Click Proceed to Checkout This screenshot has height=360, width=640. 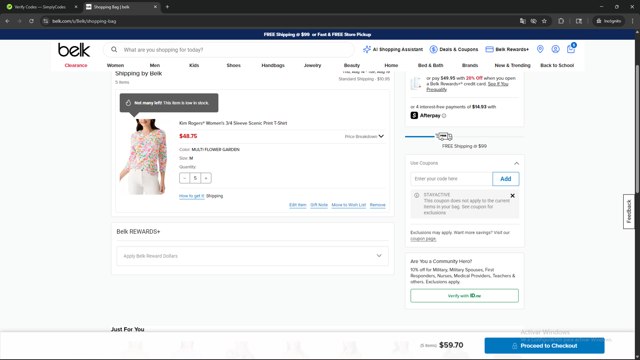[x=544, y=346]
